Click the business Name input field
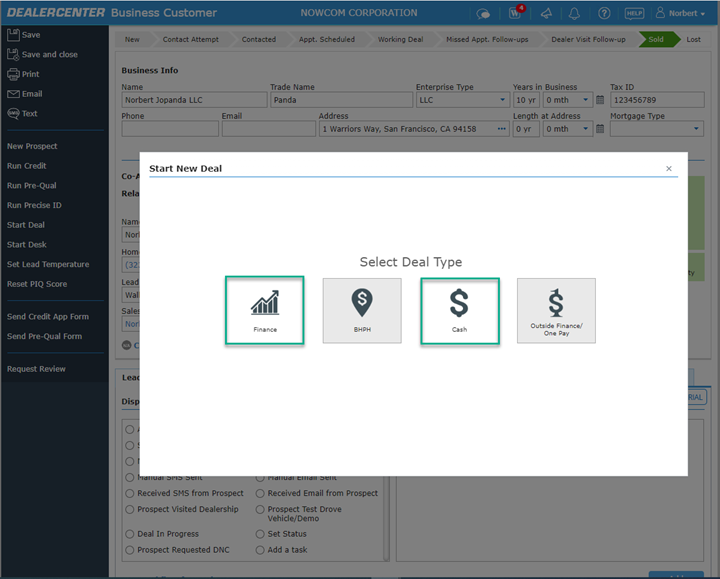720x579 pixels. [x=194, y=100]
